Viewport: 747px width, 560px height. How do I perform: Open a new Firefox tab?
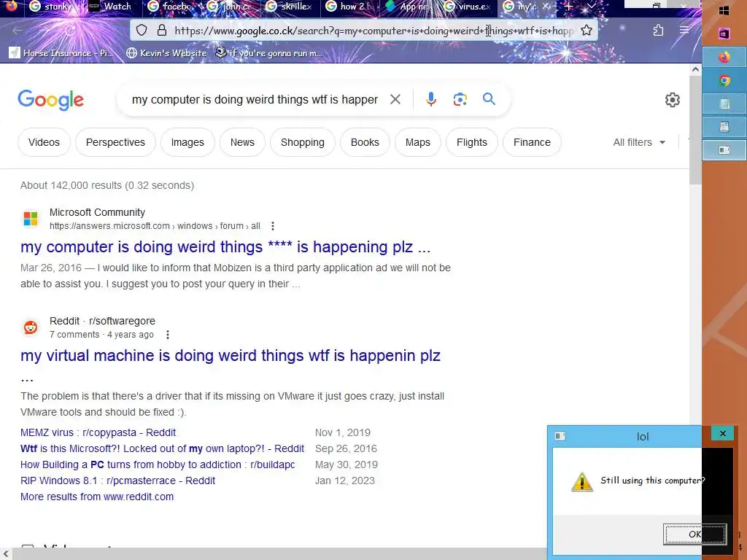pyautogui.click(x=568, y=7)
